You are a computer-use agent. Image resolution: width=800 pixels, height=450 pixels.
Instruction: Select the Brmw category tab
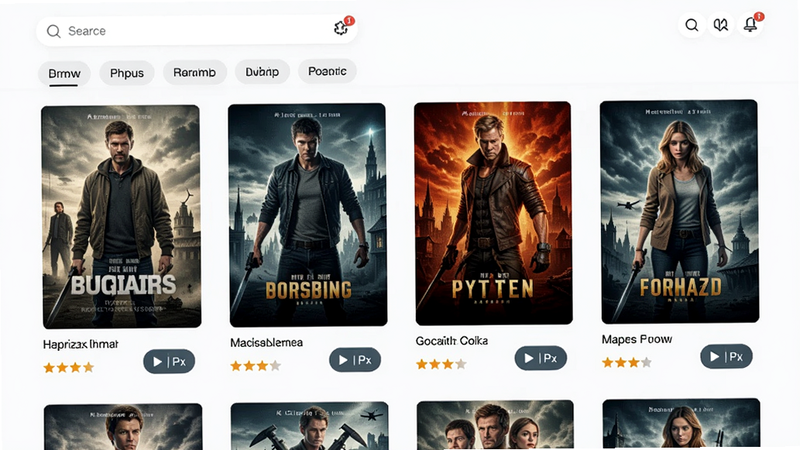coord(64,73)
